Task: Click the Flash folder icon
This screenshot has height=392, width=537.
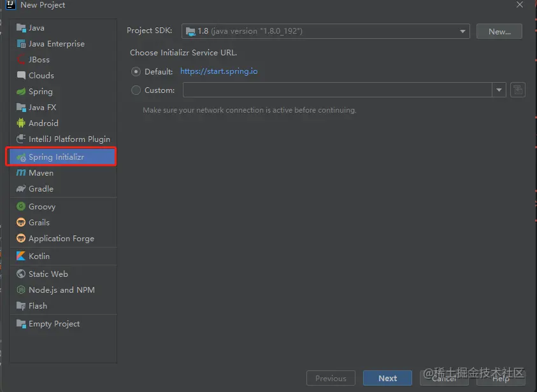Action: (x=21, y=306)
